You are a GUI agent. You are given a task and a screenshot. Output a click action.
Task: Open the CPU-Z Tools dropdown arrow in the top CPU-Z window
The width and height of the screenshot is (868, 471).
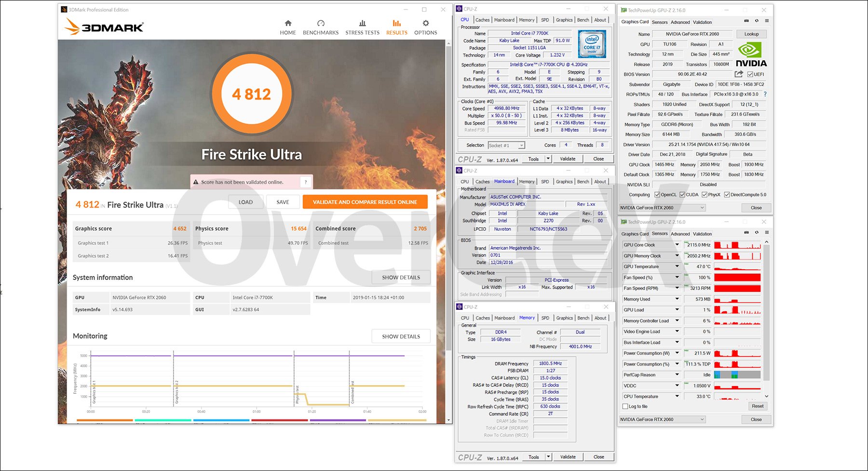click(548, 159)
